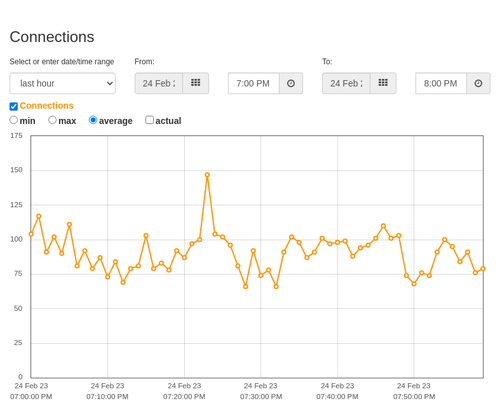Image resolution: width=500 pixels, height=403 pixels.
Task: Click the From time field showing 7:00 PM
Action: tap(254, 83)
